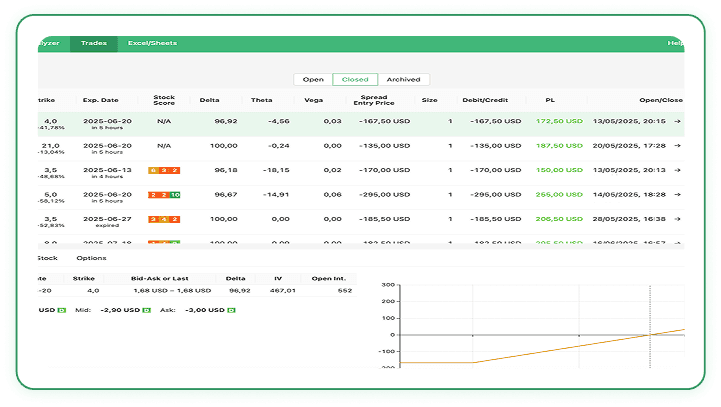Open the Trades tab
Screen dimensions: 721x407
[x=94, y=43]
